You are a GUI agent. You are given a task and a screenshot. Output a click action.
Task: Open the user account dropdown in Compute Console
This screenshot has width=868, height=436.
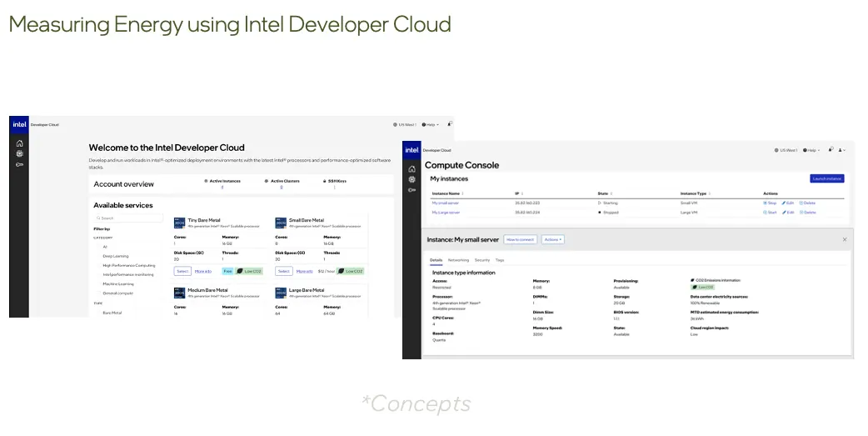click(842, 150)
